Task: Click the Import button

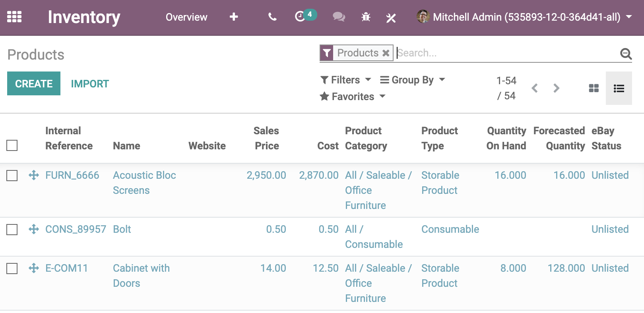Action: pyautogui.click(x=90, y=84)
